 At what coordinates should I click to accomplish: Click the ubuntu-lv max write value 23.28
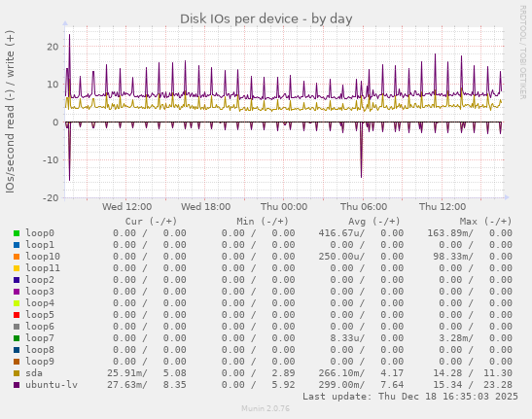pos(498,384)
